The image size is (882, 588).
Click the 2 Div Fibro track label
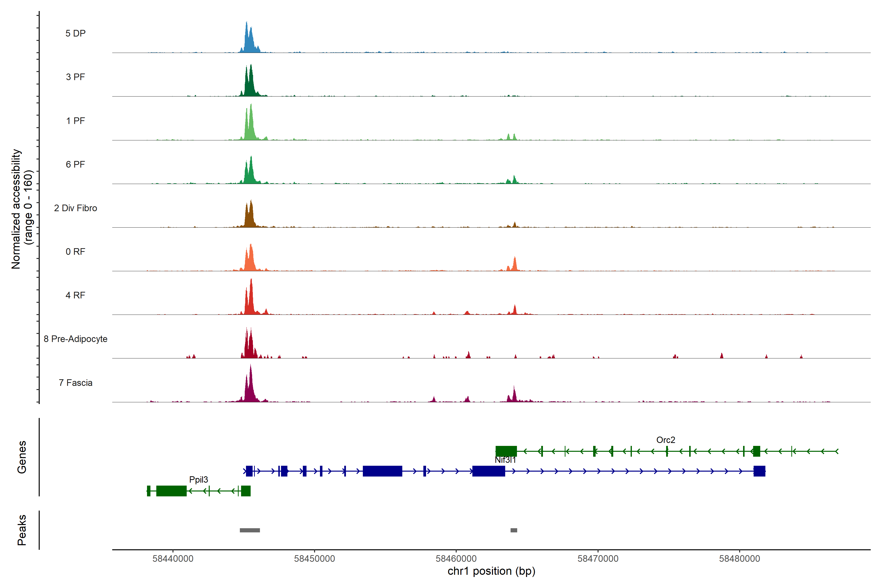(x=75, y=208)
